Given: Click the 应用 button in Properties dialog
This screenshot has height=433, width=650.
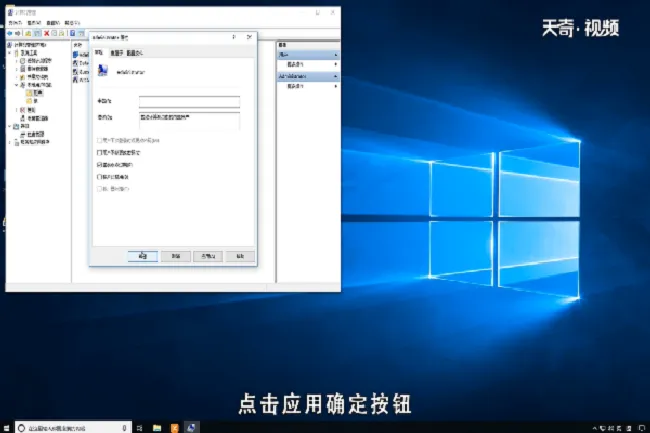Looking at the screenshot, I should 208,256.
